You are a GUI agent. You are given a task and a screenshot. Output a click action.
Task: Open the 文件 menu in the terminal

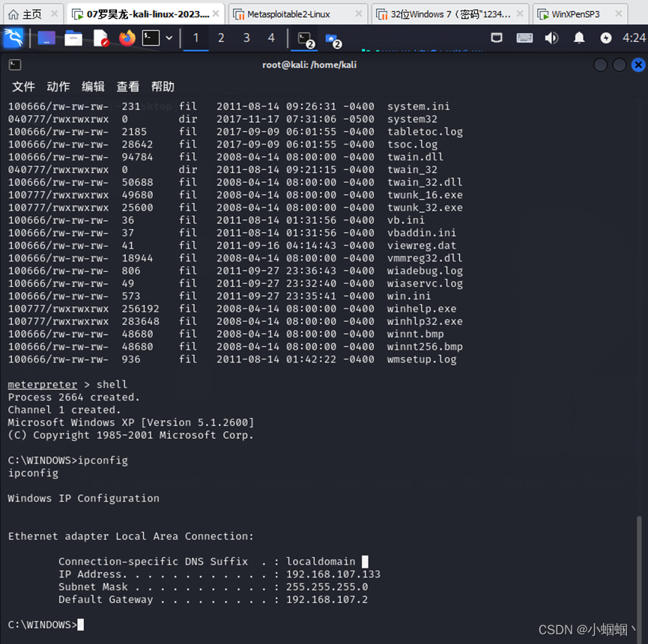coord(23,86)
